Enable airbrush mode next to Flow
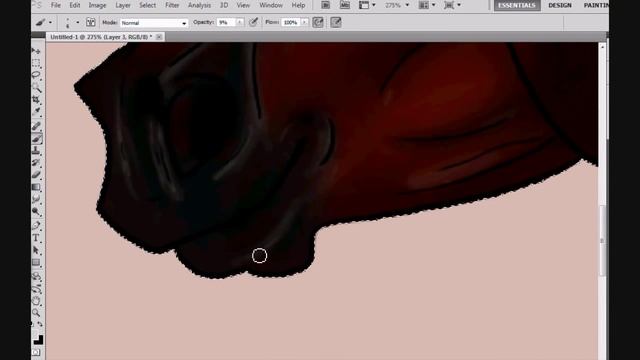Image resolution: width=640 pixels, height=360 pixels. click(318, 22)
